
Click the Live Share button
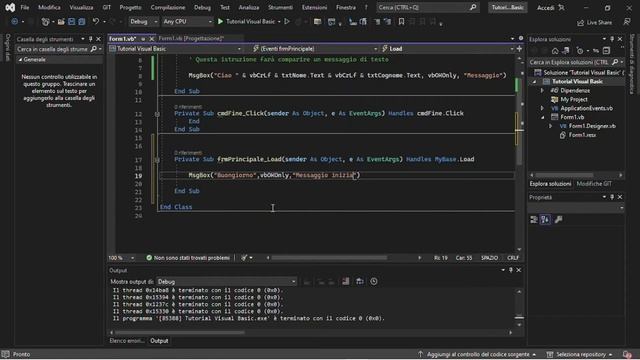pyautogui.click(x=594, y=22)
